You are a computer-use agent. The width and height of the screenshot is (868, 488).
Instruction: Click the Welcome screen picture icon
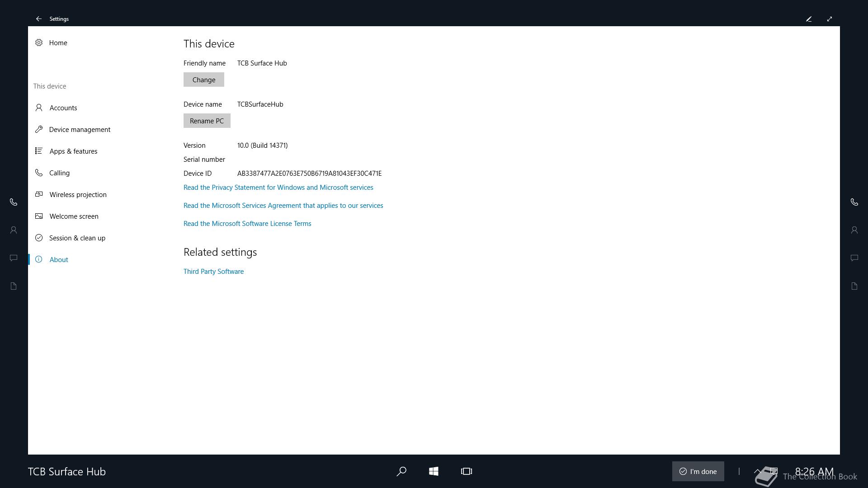pyautogui.click(x=39, y=216)
